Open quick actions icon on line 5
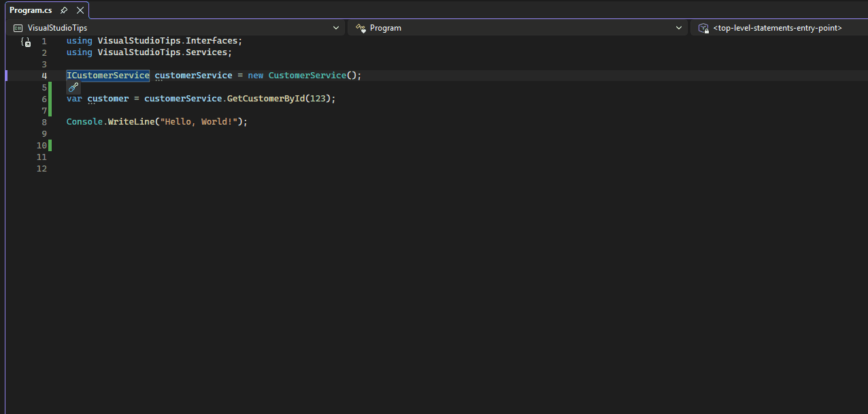 point(73,87)
